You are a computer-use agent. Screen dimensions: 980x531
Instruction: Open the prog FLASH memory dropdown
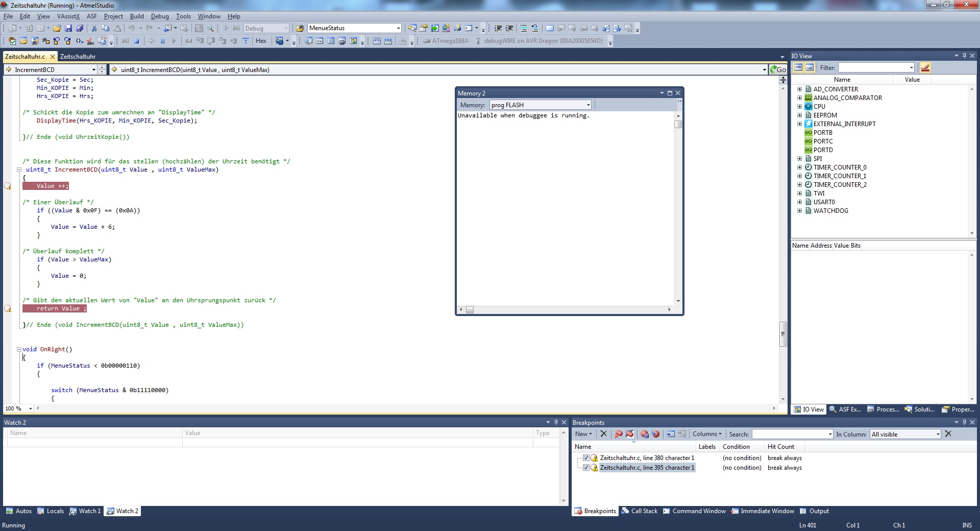coord(588,105)
